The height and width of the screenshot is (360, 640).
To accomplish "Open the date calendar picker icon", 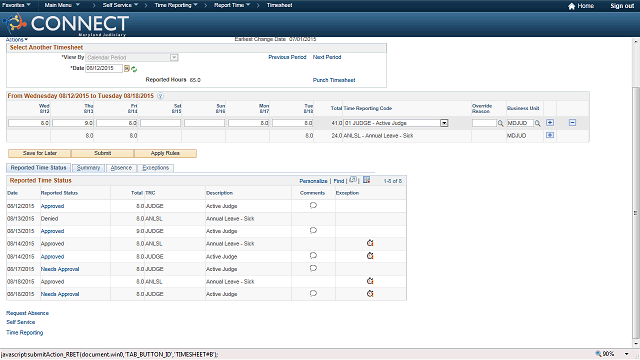I will pyautogui.click(x=127, y=69).
